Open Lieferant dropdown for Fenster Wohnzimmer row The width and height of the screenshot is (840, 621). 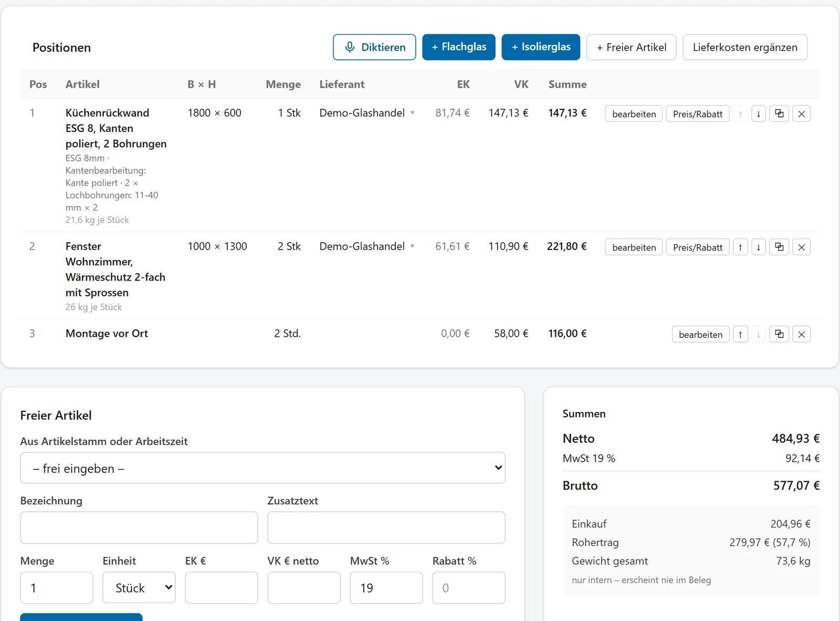pyautogui.click(x=367, y=246)
